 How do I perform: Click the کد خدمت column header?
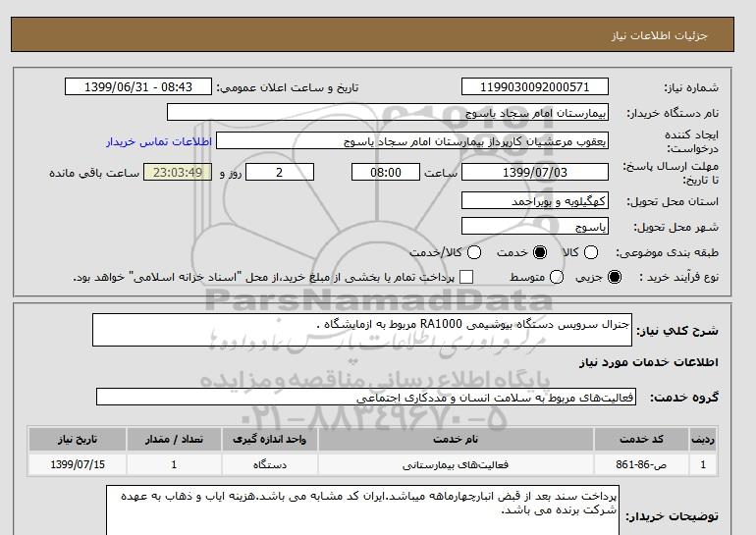click(641, 439)
